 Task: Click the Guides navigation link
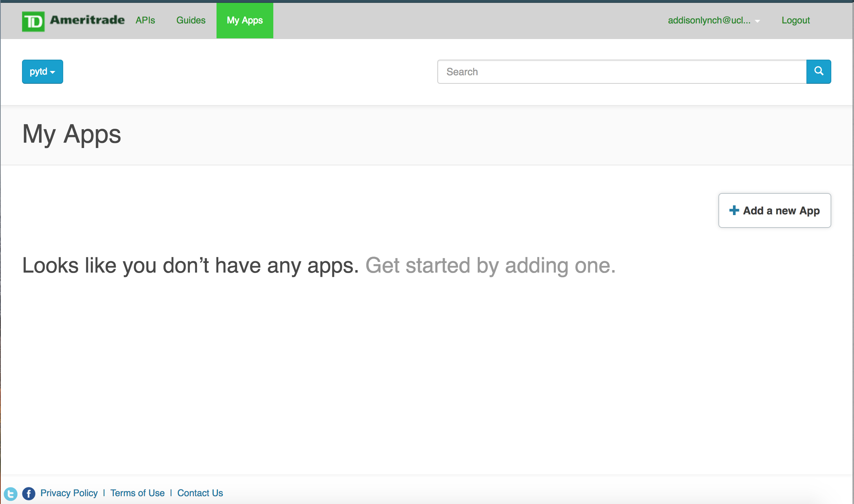(191, 20)
